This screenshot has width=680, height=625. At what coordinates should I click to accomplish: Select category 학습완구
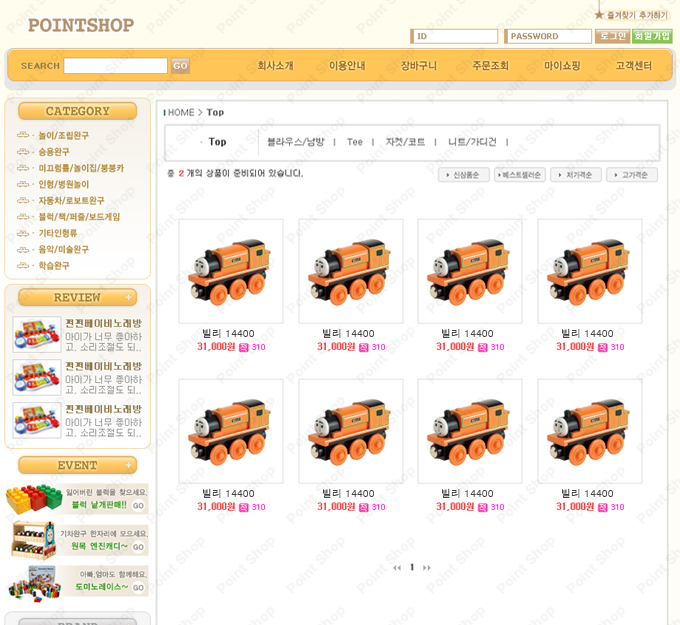point(54,265)
